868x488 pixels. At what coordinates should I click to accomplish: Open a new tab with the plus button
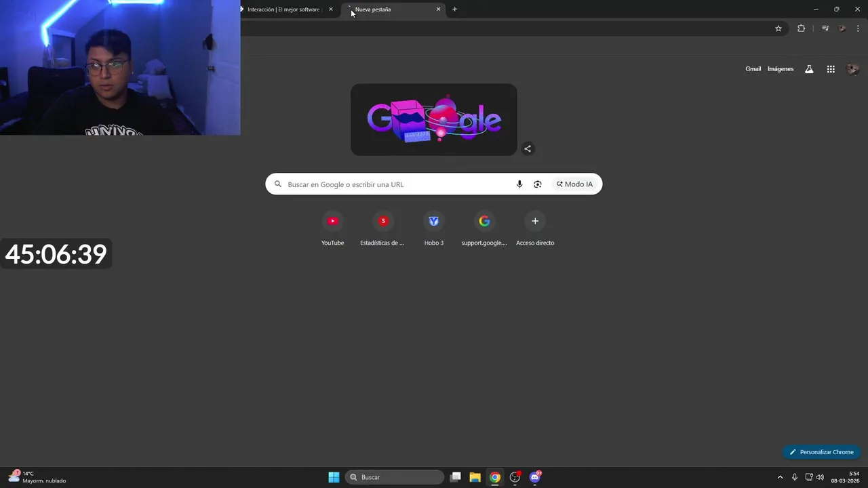click(454, 9)
